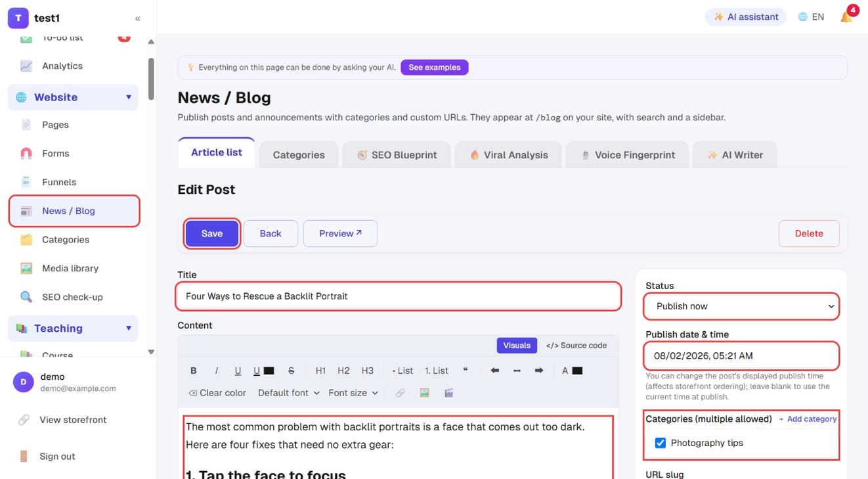
Task: Open the Viral Analysis tab
Action: coord(508,155)
